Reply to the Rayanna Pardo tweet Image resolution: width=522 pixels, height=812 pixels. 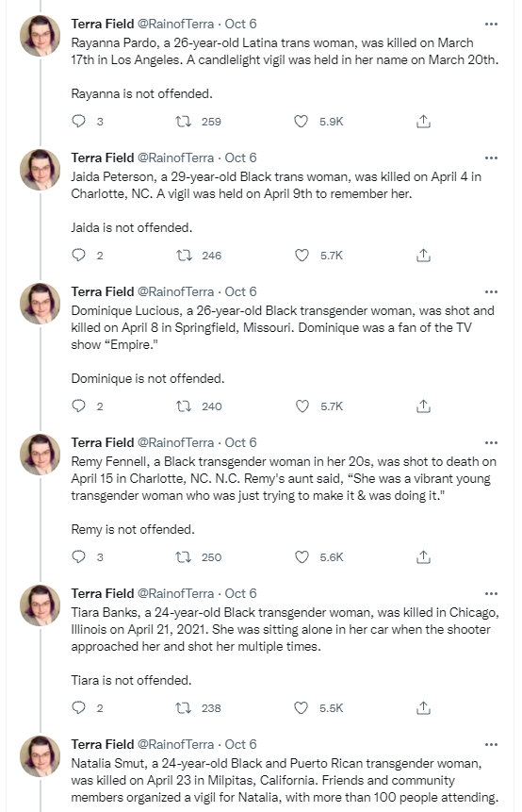pyautogui.click(x=78, y=121)
